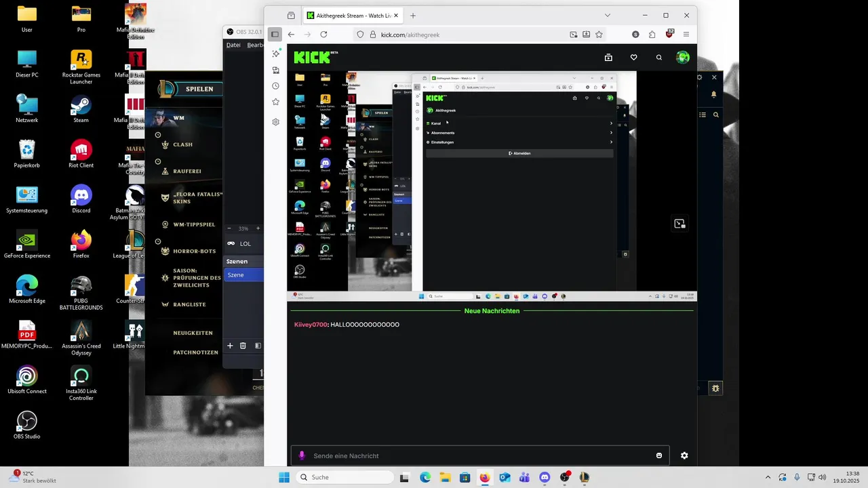Open AI chatbot sparkle sidebar icon
The height and width of the screenshot is (488, 868).
tap(276, 54)
